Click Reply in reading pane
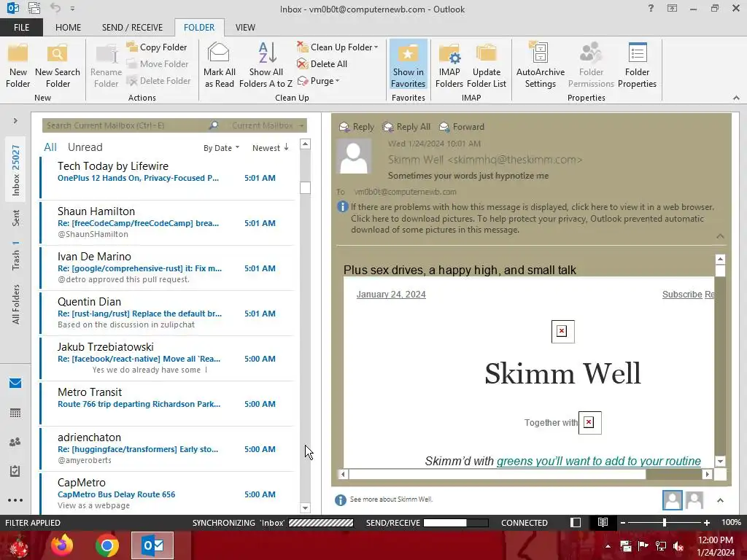 coord(356,127)
